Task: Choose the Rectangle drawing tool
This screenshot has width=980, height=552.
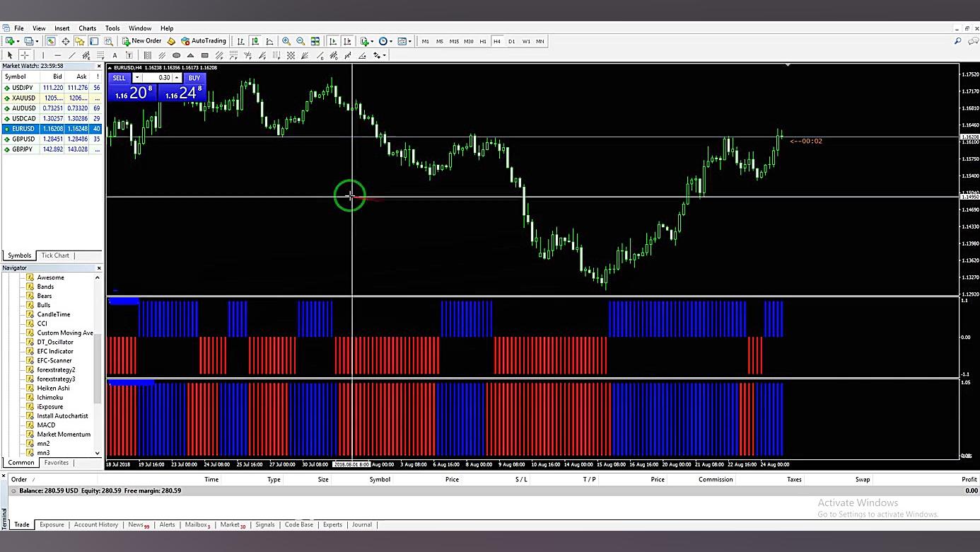Action: point(205,55)
